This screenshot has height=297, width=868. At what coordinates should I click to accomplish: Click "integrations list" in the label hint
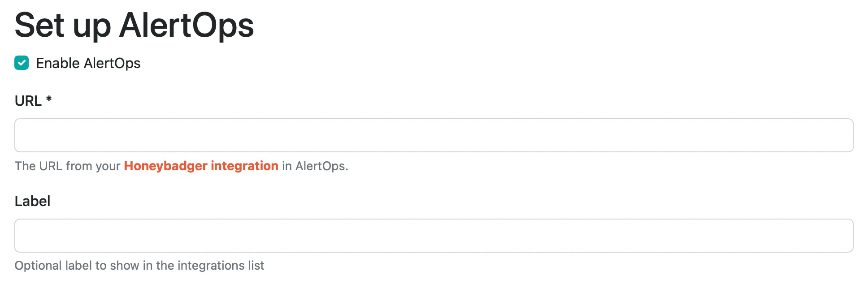click(x=221, y=266)
